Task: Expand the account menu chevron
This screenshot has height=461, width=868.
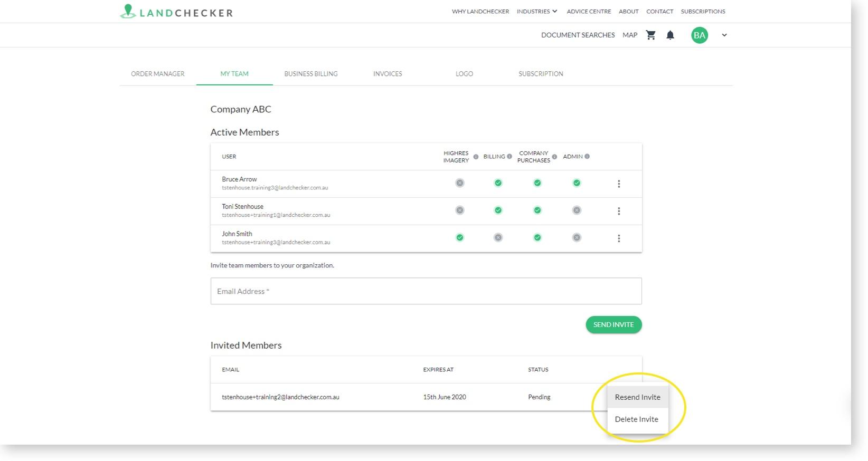Action: pos(724,35)
